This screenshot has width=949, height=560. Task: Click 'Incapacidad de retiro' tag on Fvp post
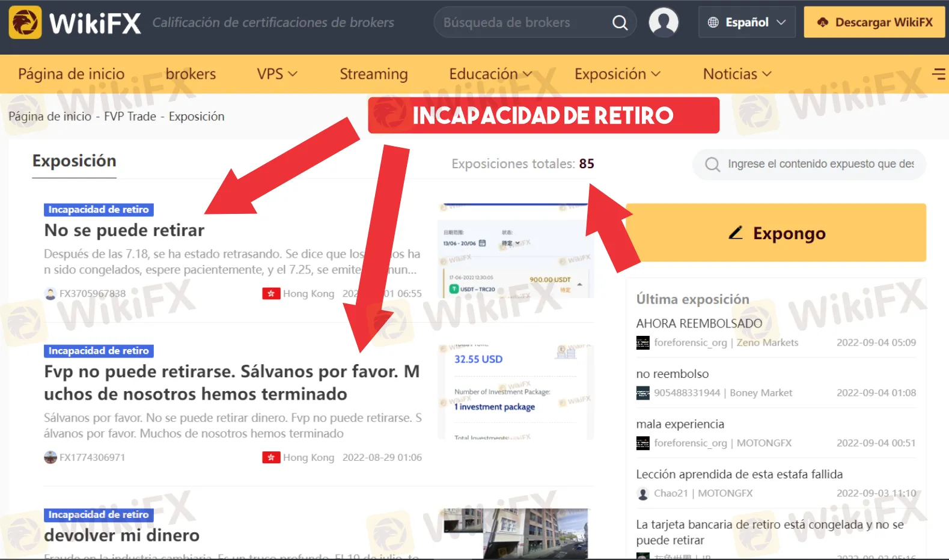[x=99, y=351]
